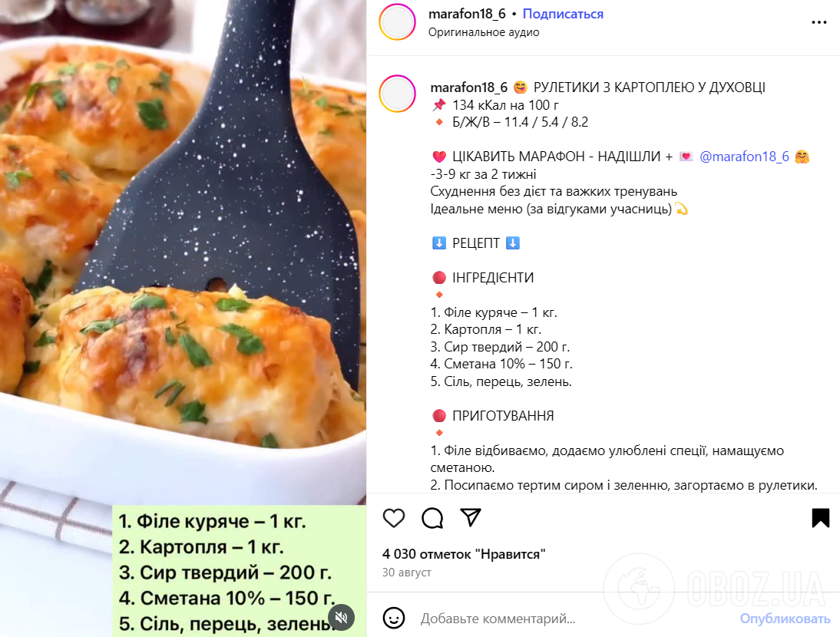
Task: Click the profile avatar in the header
Action: pyautogui.click(x=398, y=22)
